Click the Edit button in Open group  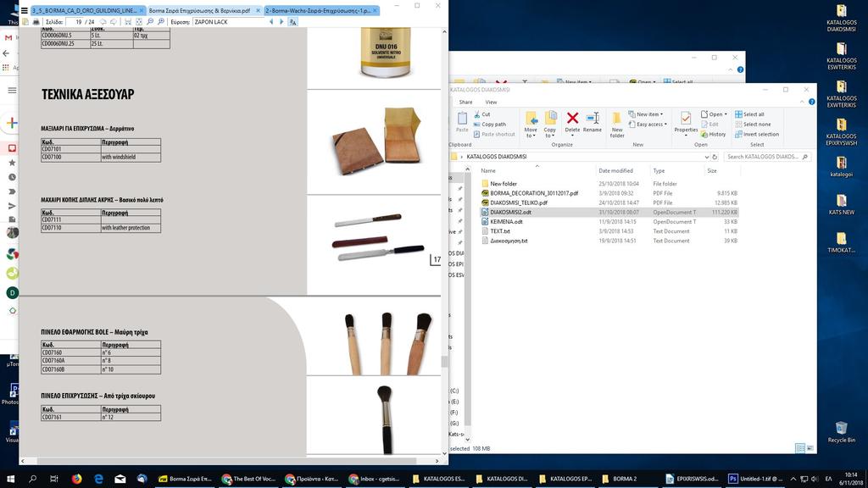709,125
